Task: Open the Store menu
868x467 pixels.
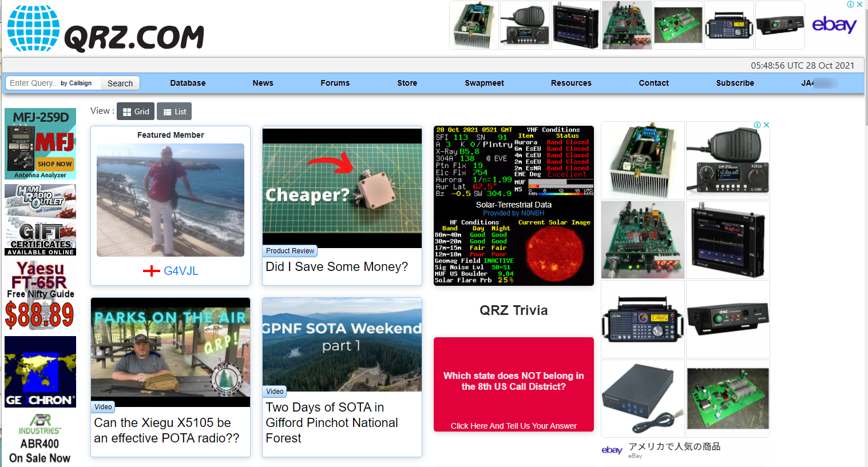Action: click(x=407, y=83)
